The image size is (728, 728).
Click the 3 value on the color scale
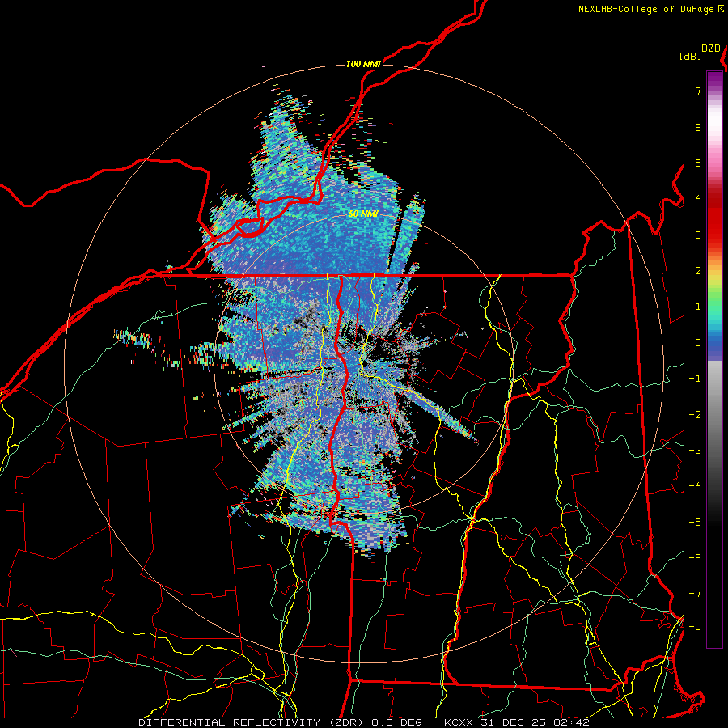point(698,235)
